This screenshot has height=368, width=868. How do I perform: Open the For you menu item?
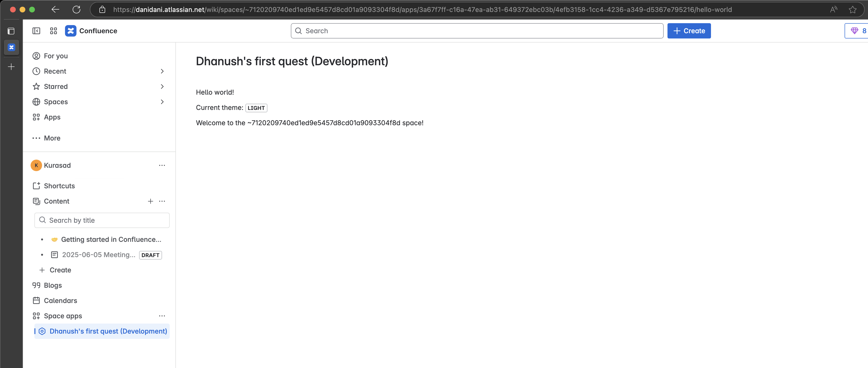click(56, 56)
